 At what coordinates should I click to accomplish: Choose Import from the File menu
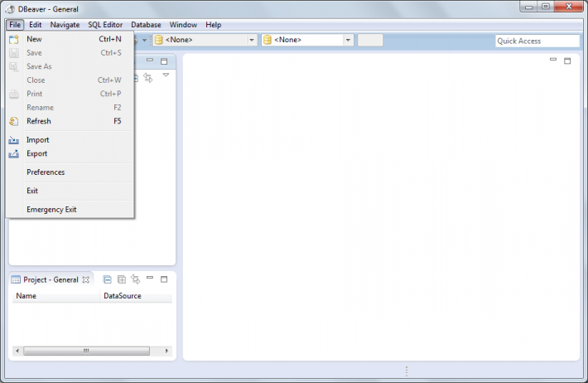click(x=70, y=140)
